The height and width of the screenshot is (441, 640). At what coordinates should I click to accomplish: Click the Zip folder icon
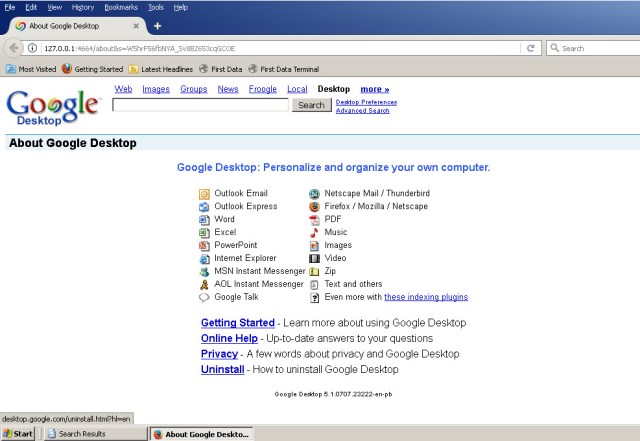pyautogui.click(x=314, y=272)
